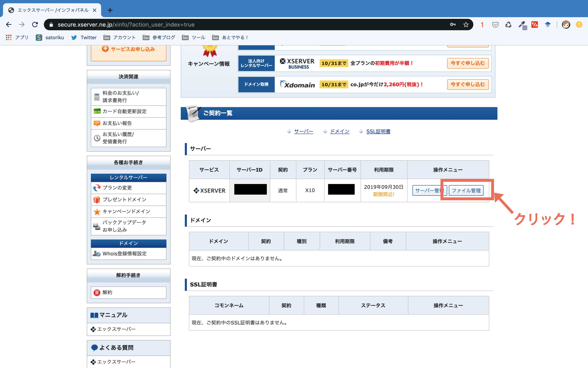Viewport: 588px width, 368px height.
Task: Click the blue graduation cap extension icon
Action: pyautogui.click(x=548, y=25)
